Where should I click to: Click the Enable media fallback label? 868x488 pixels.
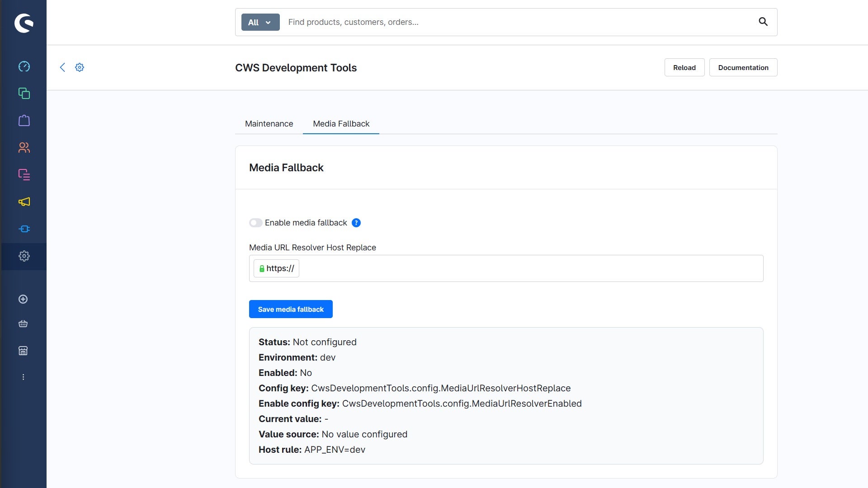pyautogui.click(x=306, y=223)
